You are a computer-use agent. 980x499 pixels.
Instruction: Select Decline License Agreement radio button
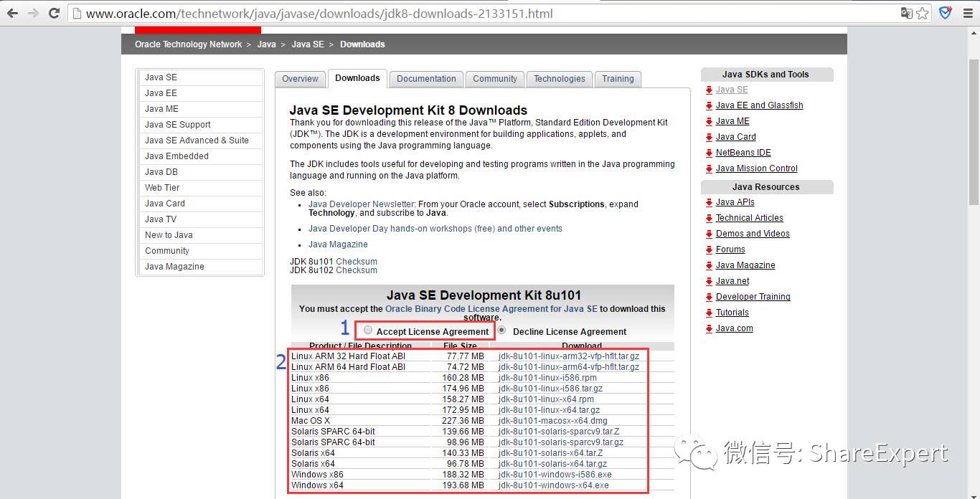coord(502,331)
